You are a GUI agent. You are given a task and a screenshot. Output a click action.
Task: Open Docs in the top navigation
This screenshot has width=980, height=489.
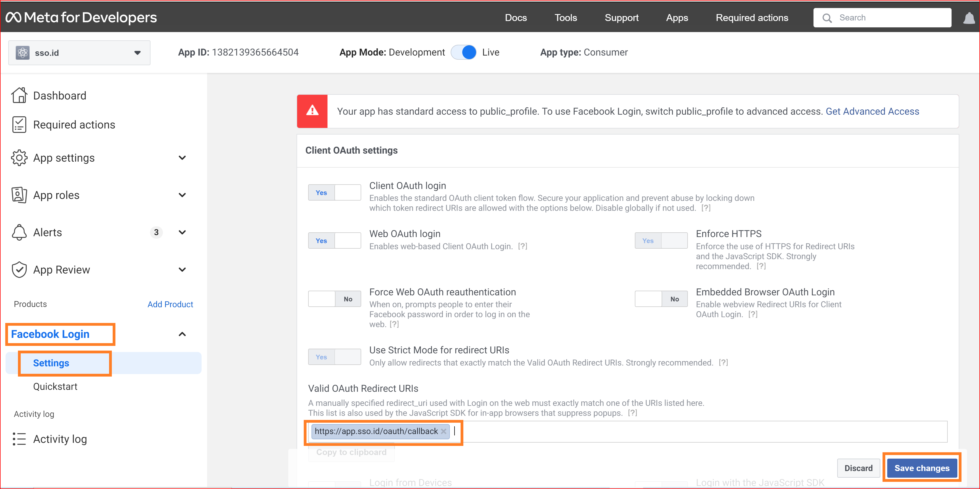516,18
